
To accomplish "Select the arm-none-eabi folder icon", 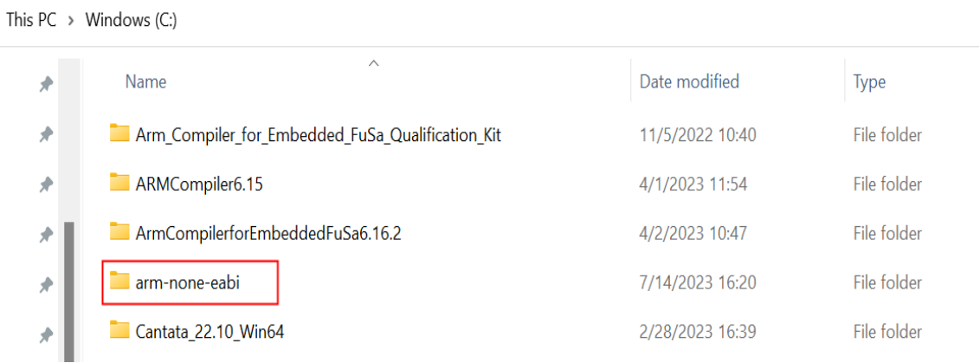I will [x=119, y=282].
